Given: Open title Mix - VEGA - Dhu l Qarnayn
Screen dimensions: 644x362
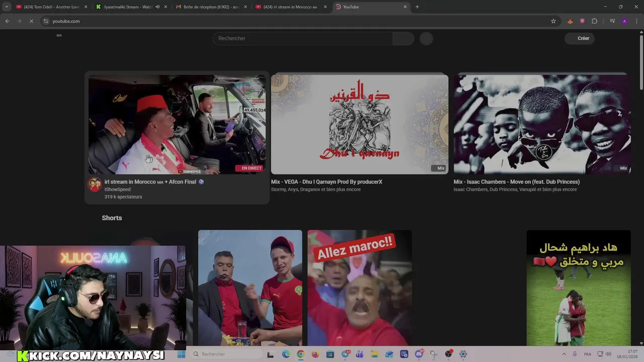Looking at the screenshot, I should [327, 182].
